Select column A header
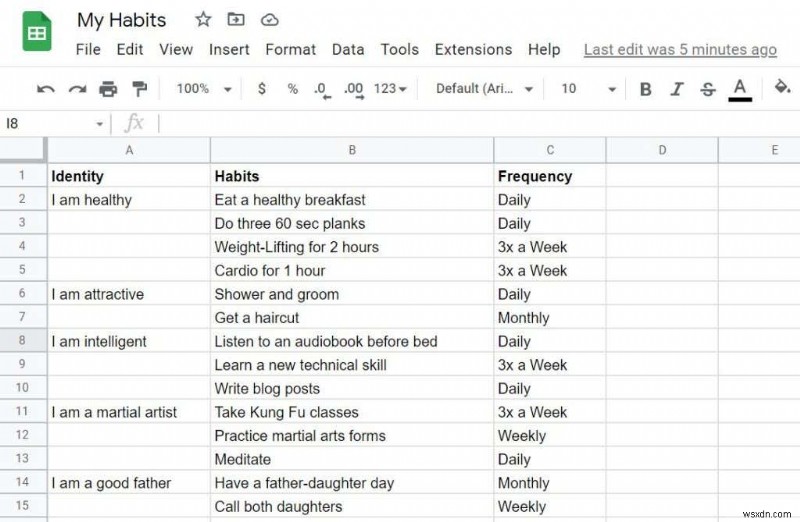800x522 pixels. click(x=129, y=150)
